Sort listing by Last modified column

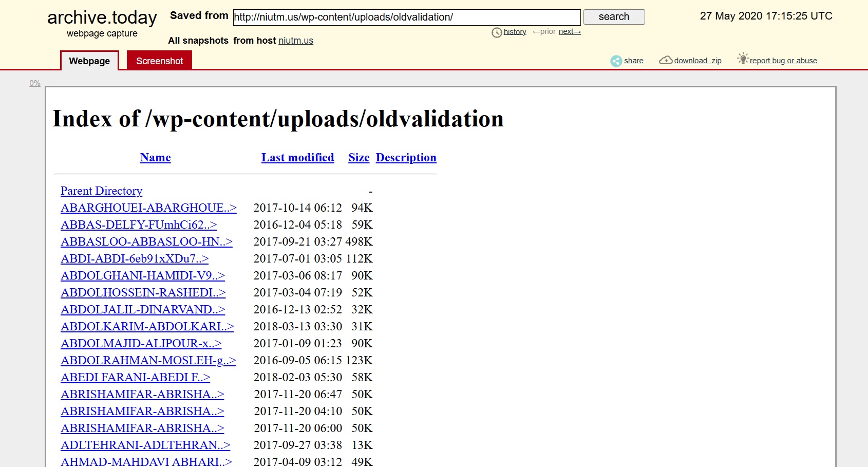297,158
